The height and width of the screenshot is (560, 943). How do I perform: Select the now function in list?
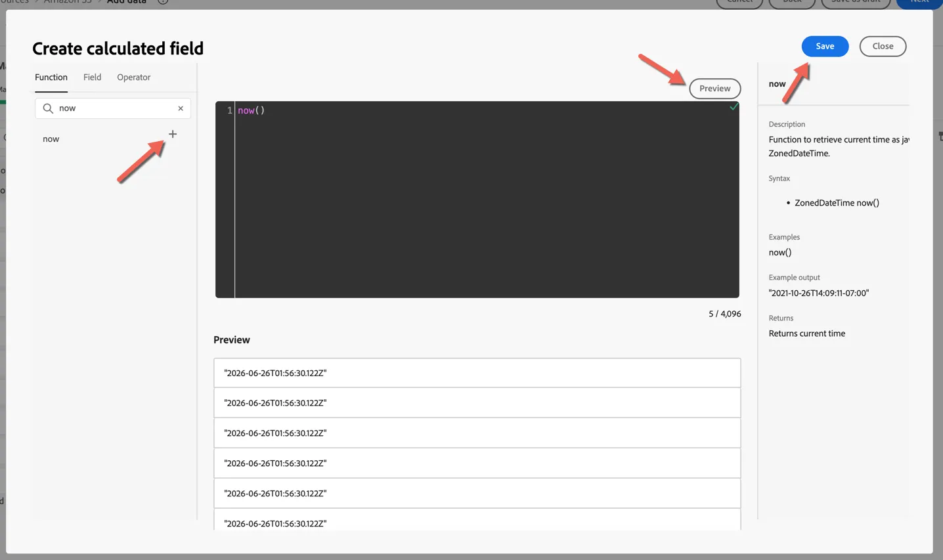click(51, 139)
